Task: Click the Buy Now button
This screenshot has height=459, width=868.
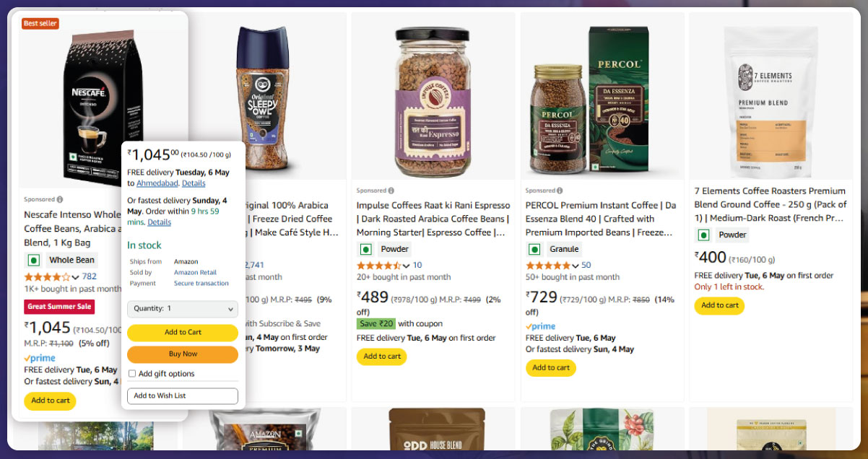Action: coord(183,354)
